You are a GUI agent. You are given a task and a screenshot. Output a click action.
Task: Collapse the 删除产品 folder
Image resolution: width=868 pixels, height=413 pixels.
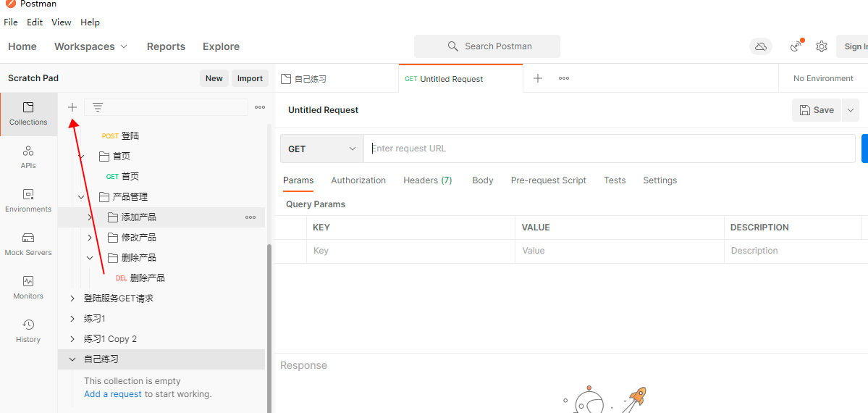(90, 258)
